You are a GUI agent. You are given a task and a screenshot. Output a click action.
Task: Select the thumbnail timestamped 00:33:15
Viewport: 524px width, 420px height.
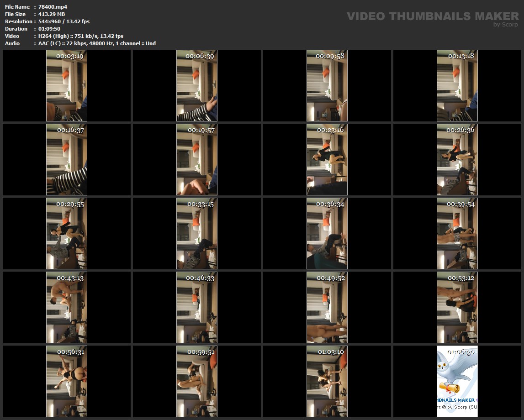(197, 234)
